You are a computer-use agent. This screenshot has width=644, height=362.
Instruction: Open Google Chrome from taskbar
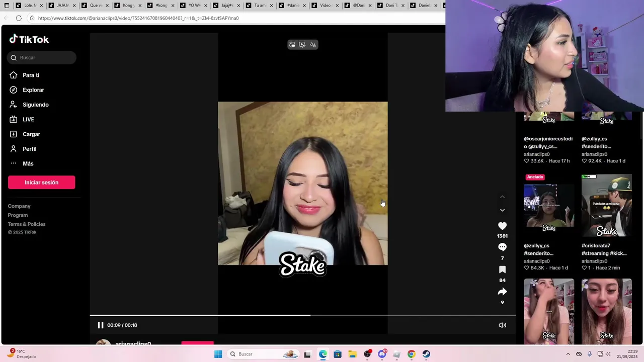(x=412, y=354)
